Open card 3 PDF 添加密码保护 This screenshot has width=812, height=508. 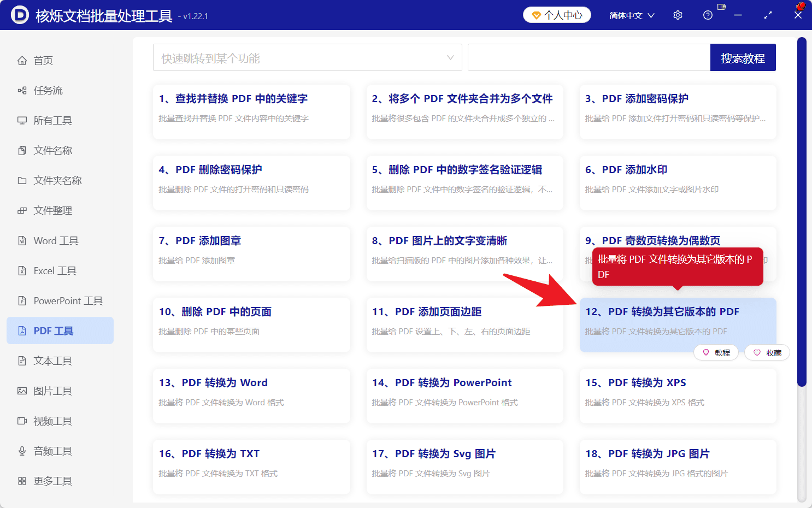pos(678,112)
